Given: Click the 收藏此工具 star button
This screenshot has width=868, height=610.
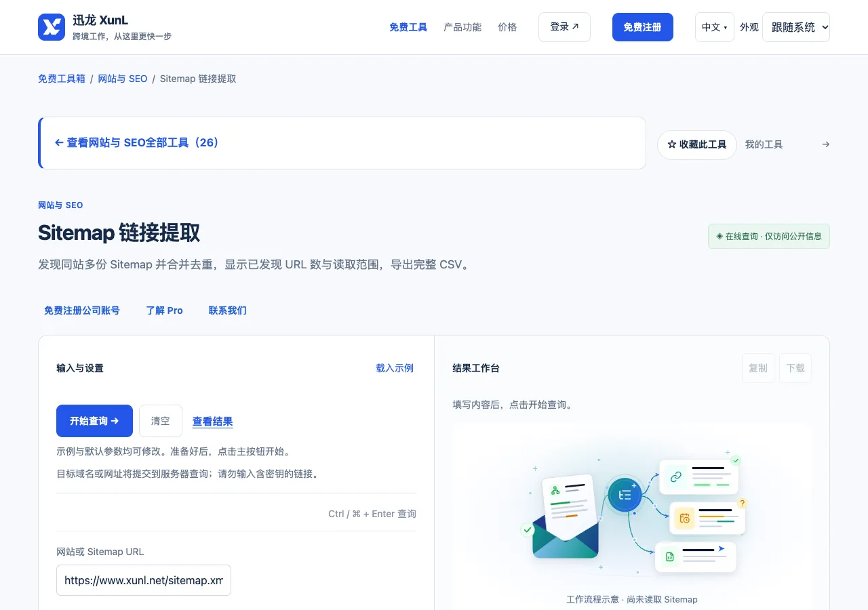Looking at the screenshot, I should click(x=697, y=145).
